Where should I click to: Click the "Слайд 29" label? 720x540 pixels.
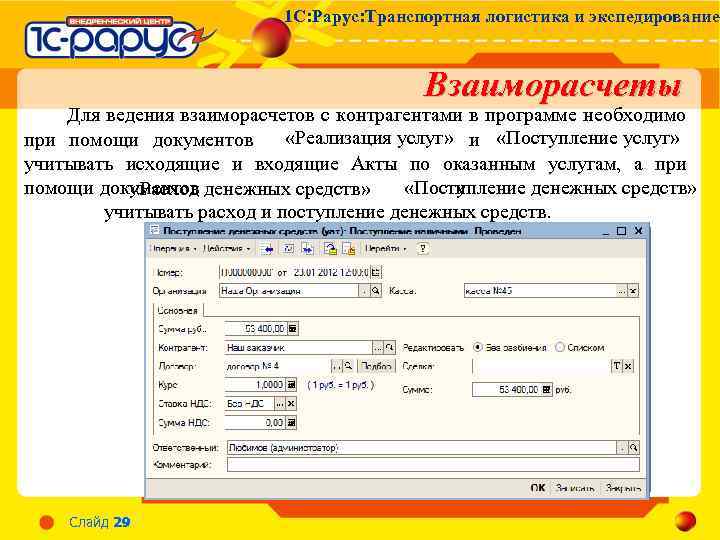click(100, 522)
